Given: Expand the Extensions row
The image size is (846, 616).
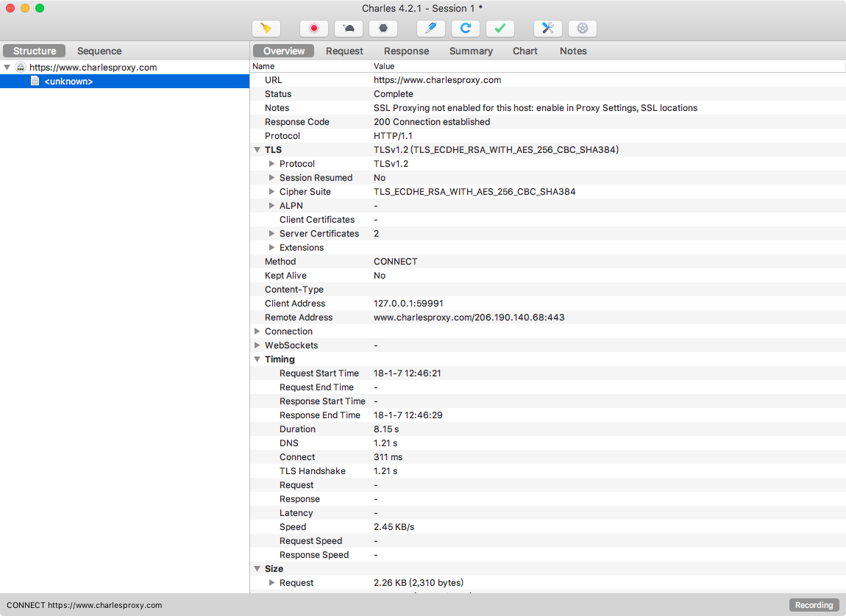Looking at the screenshot, I should point(272,248).
